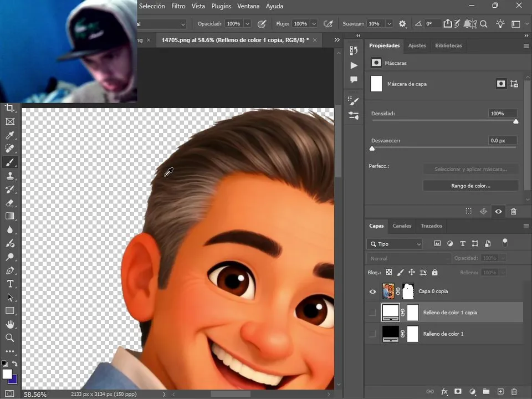
Task: Delete layer trash in Capas panel
Action: click(x=514, y=392)
